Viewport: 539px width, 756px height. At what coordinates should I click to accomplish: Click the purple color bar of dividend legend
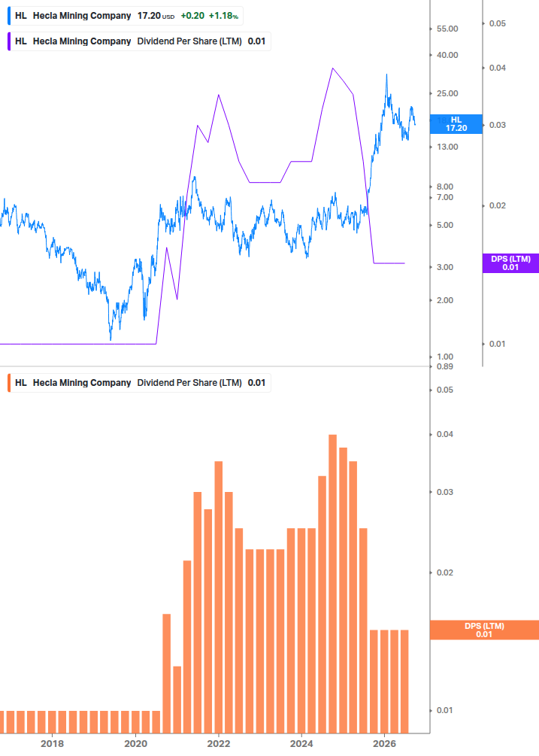(9, 41)
